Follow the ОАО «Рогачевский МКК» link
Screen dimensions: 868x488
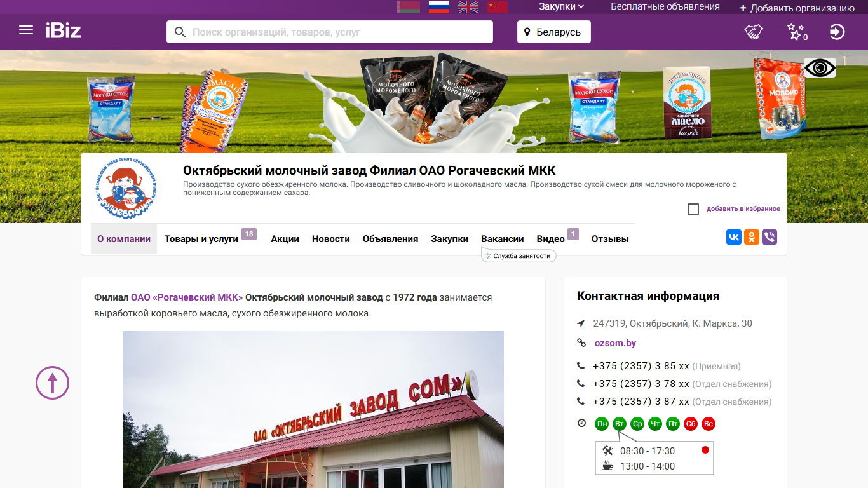[187, 297]
